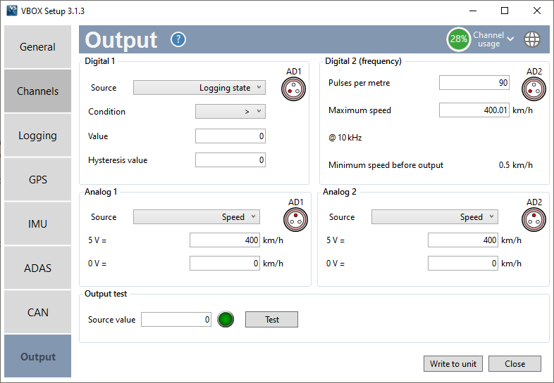
Task: Click the green output test status light
Action: coord(225,319)
